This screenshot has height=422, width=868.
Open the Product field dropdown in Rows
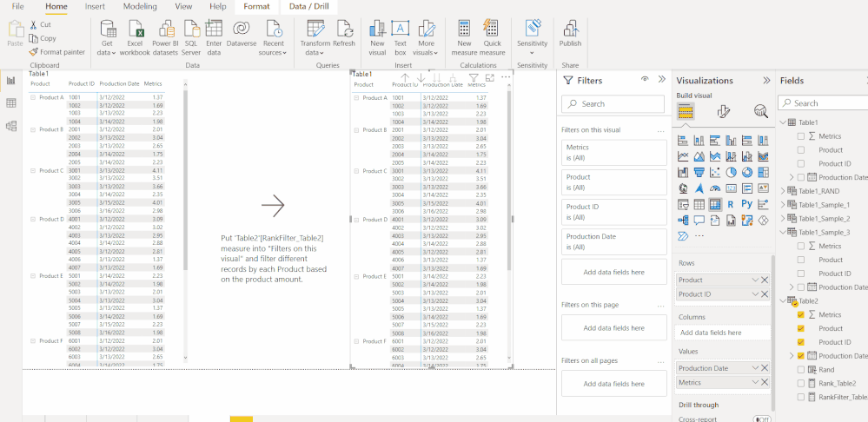[x=755, y=280]
